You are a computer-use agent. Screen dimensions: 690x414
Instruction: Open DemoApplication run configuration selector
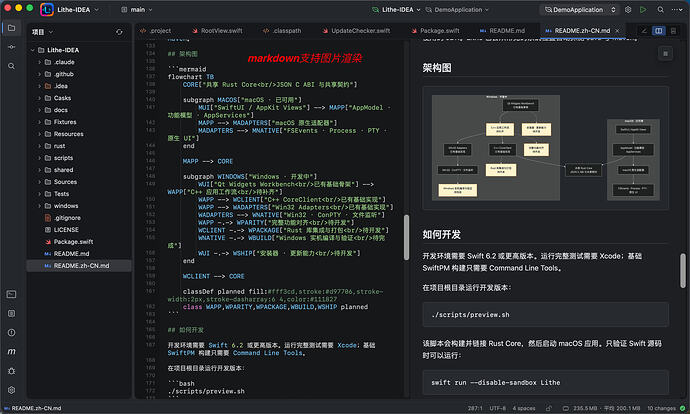(579, 9)
